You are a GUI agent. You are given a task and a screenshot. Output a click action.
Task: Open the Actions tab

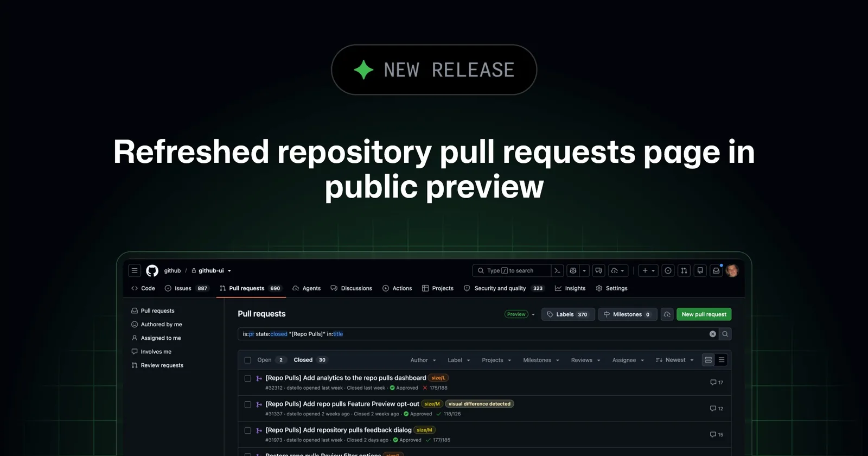397,288
